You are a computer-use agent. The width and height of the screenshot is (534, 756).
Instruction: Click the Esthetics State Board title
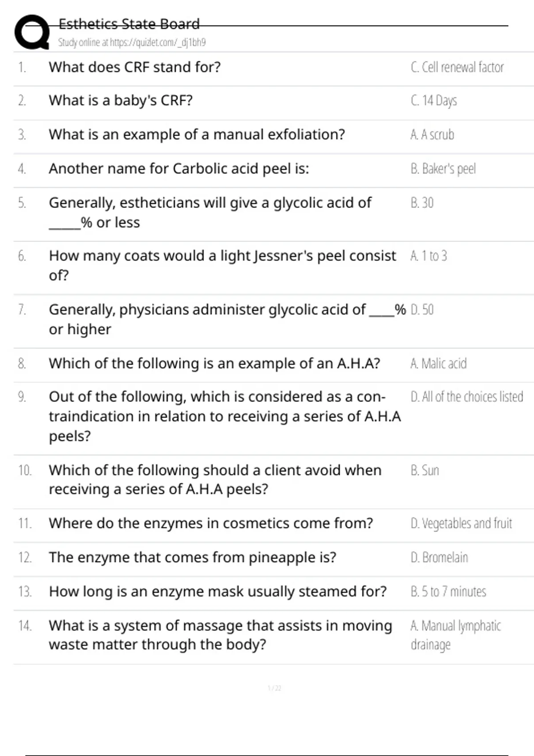(129, 24)
